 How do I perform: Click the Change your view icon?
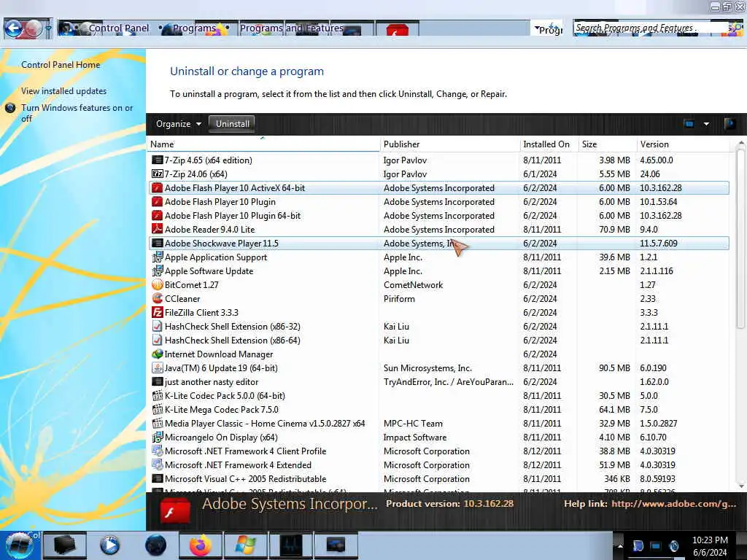tap(689, 124)
